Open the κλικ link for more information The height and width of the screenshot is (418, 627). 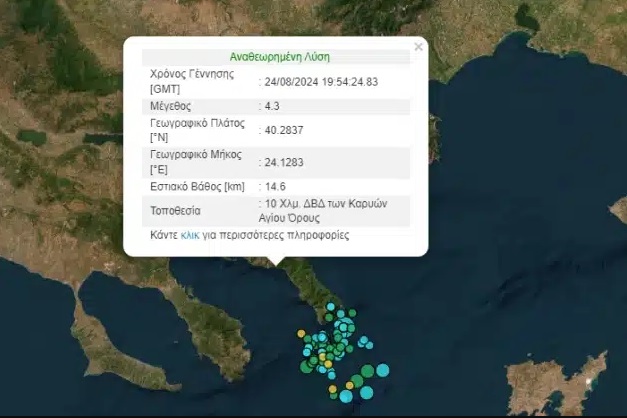tap(190, 236)
